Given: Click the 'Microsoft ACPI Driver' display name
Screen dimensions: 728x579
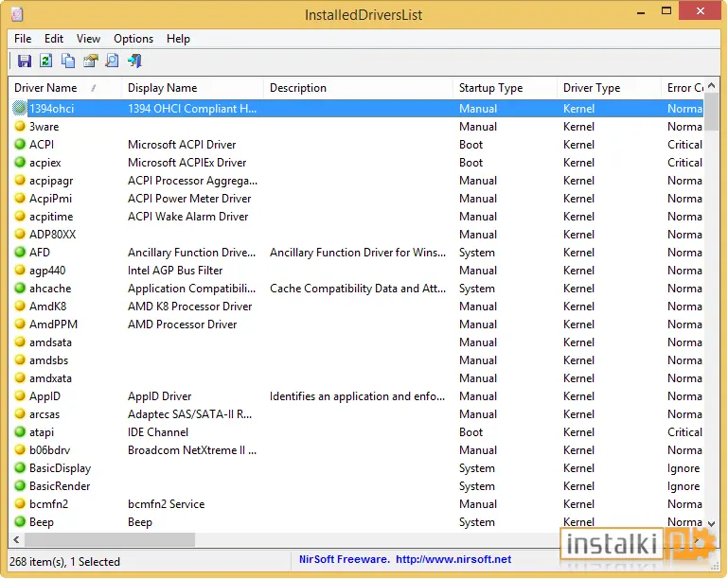Looking at the screenshot, I should (x=182, y=145).
